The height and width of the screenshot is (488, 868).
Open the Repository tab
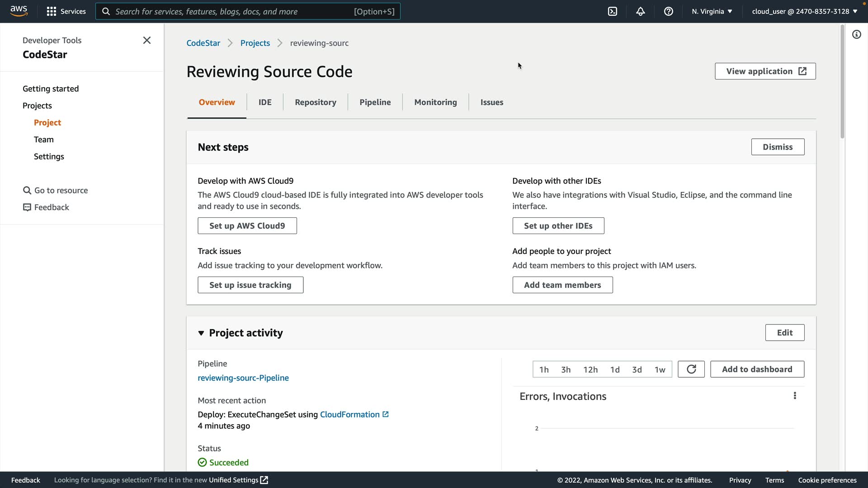click(x=315, y=102)
